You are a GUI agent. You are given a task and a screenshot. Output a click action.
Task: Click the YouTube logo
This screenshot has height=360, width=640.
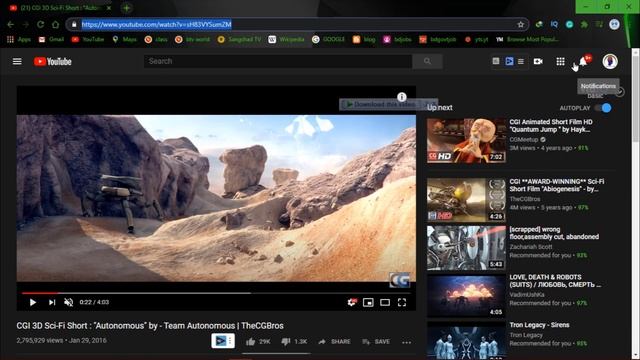(x=53, y=62)
